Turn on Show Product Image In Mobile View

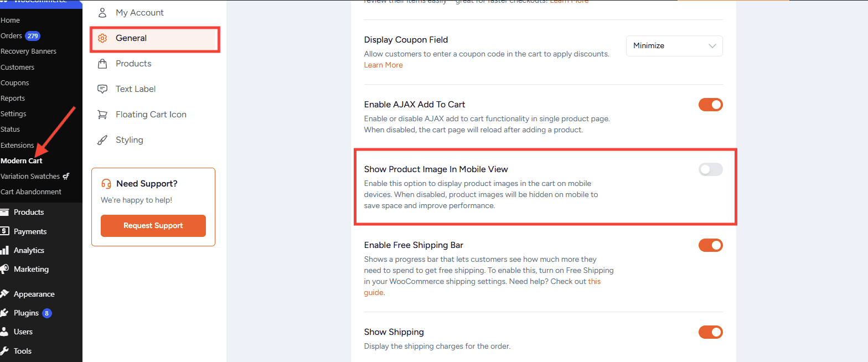tap(711, 169)
